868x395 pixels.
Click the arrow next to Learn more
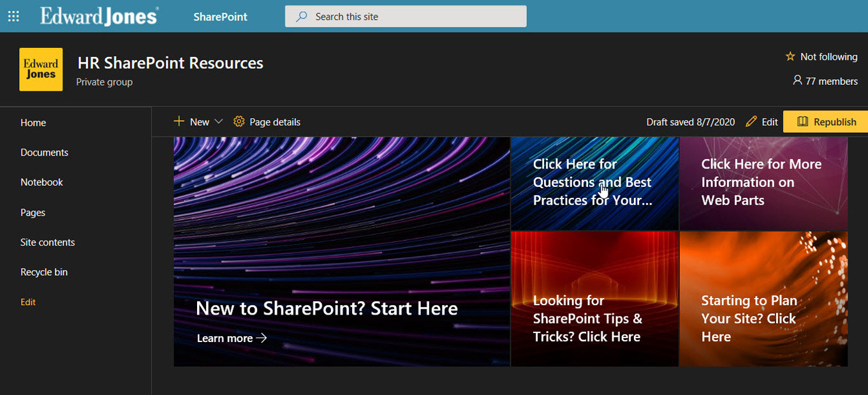tap(261, 338)
